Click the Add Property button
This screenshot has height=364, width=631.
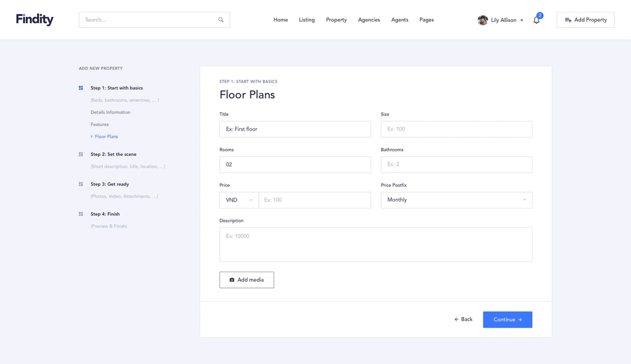585,20
